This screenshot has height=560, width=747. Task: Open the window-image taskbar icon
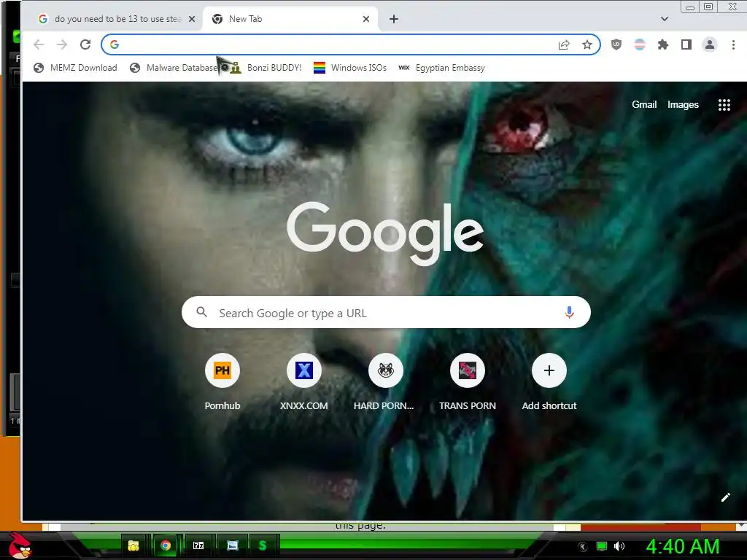[232, 545]
